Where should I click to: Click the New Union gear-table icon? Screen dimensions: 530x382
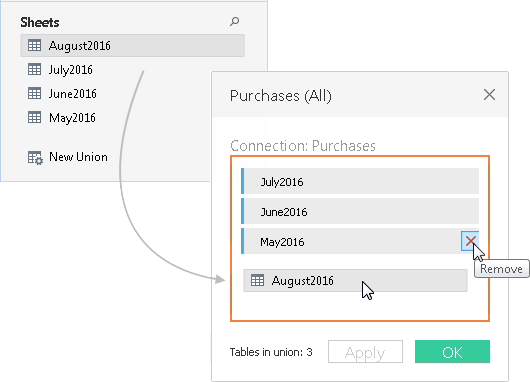coord(35,158)
